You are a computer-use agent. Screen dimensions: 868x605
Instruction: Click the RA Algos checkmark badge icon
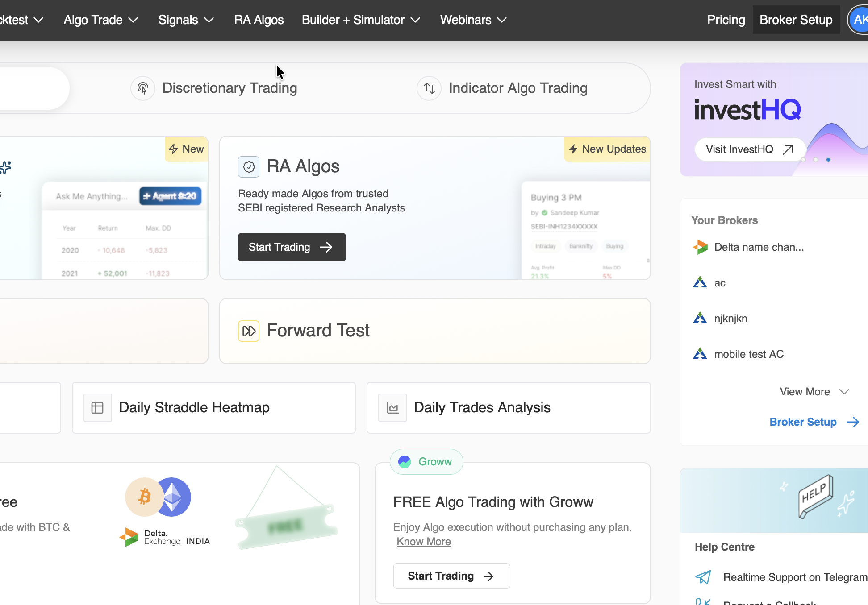click(x=249, y=167)
